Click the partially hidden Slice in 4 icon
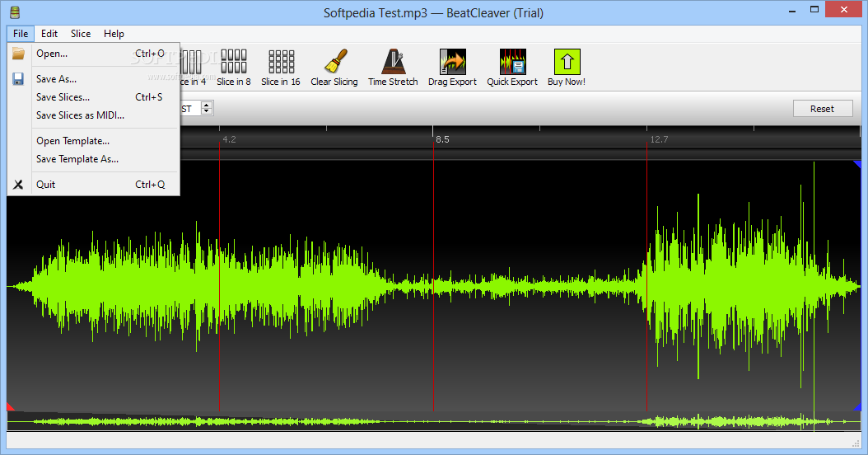The width and height of the screenshot is (868, 455). 192,61
